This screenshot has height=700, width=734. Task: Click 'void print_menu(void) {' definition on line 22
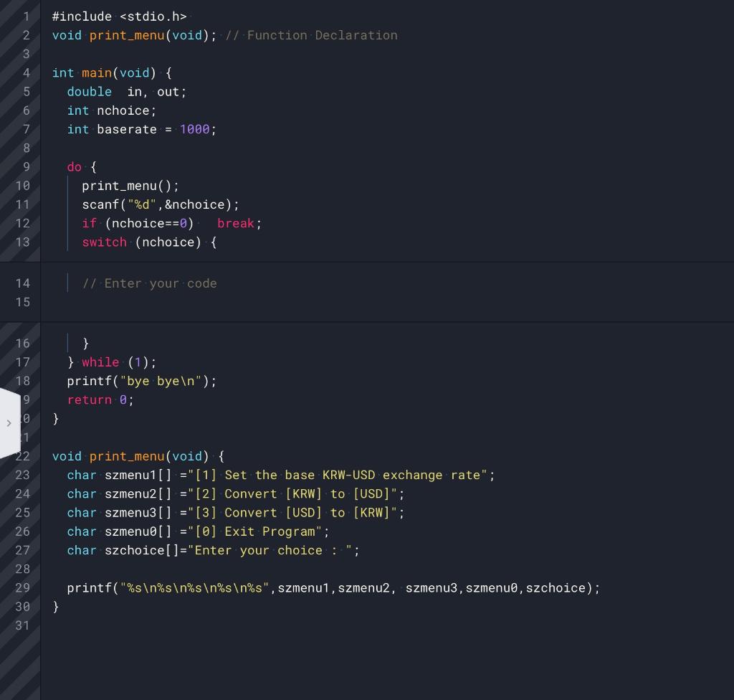coord(138,456)
